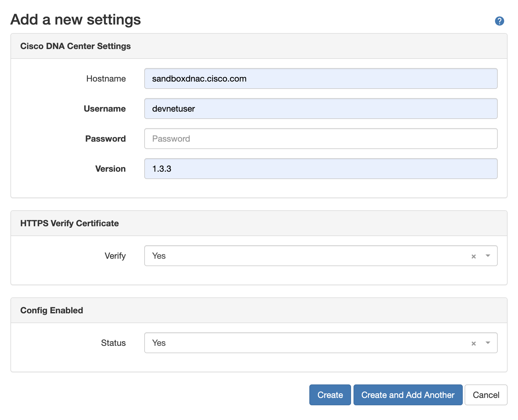This screenshot has width=518, height=420.
Task: Click the Hostname label
Action: (x=106, y=78)
